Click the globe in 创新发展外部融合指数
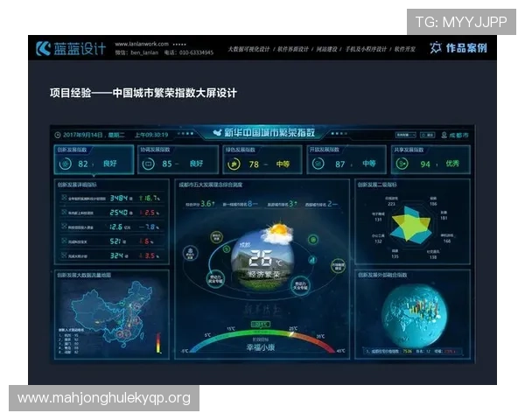The width and height of the screenshot is (525, 420). 415,315
